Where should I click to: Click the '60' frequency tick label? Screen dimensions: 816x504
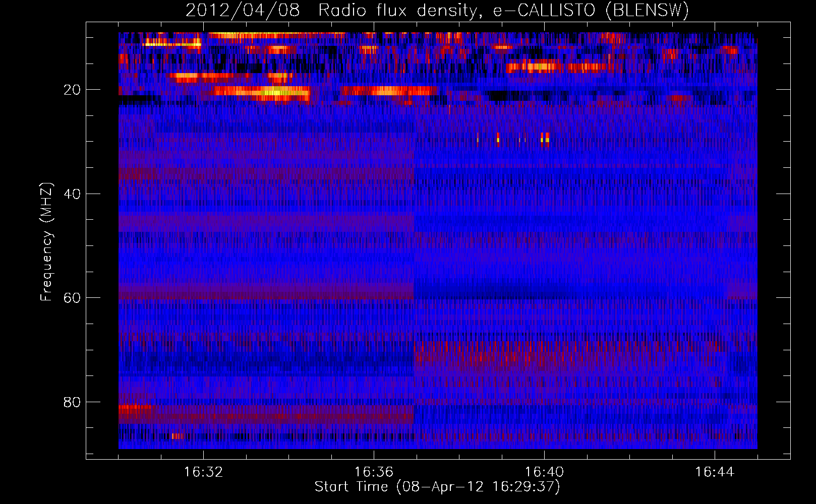(72, 298)
